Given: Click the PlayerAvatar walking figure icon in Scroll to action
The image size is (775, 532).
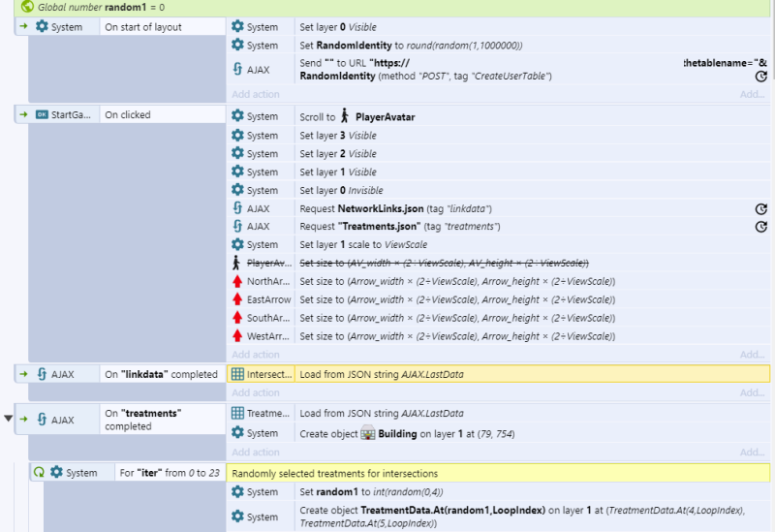Looking at the screenshot, I should click(345, 116).
